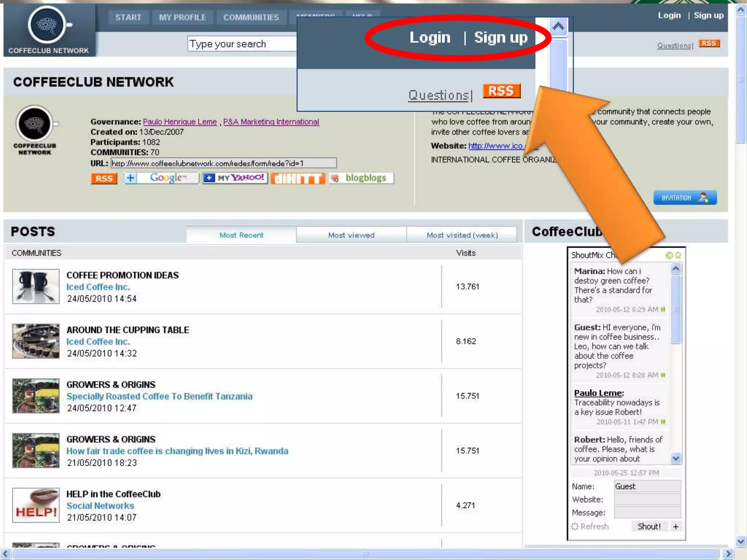Open the Paulo Henrique Leme governance link
Image resolution: width=747 pixels, height=560 pixels.
pos(179,122)
